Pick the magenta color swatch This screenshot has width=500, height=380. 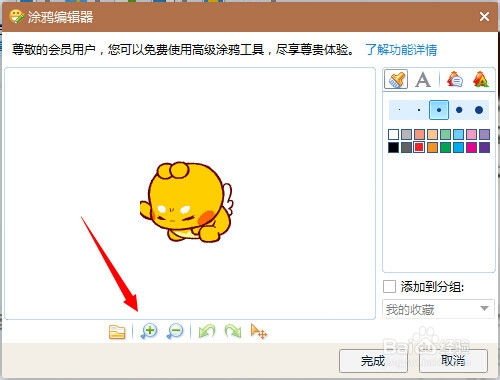[471, 147]
